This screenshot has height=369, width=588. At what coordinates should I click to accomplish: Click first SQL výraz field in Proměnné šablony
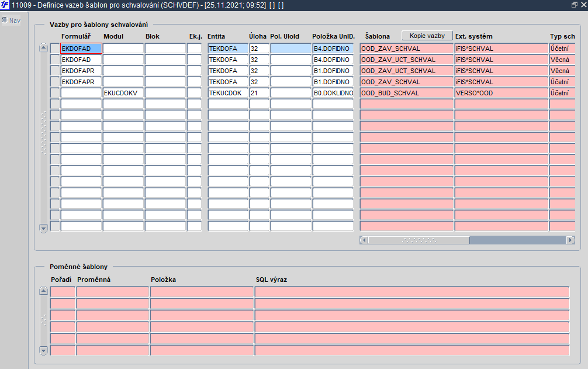click(x=411, y=292)
